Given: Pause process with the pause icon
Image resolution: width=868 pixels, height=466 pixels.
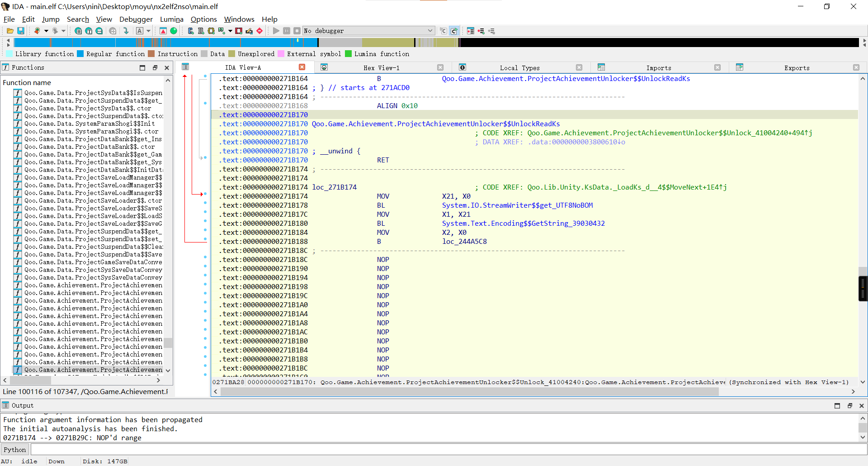Looking at the screenshot, I should (287, 31).
